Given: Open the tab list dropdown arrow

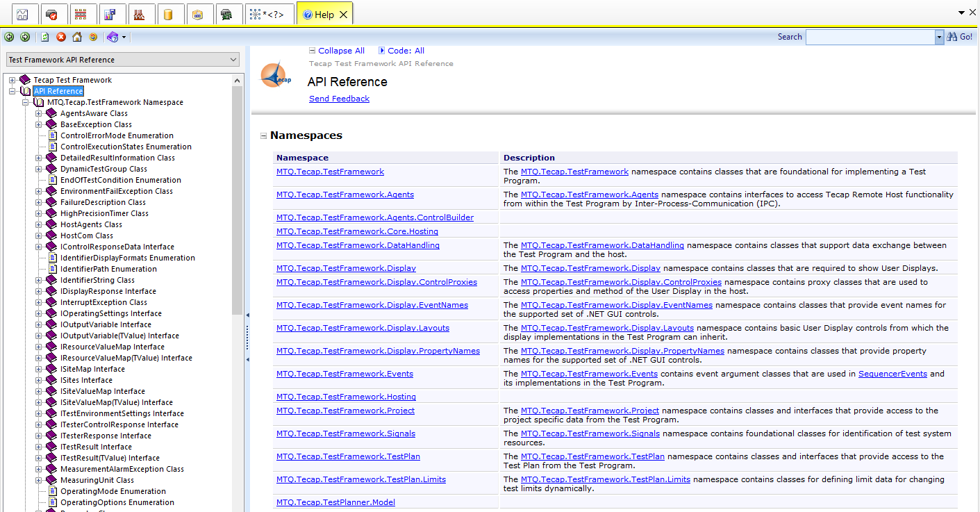Looking at the screenshot, I should pos(962,13).
